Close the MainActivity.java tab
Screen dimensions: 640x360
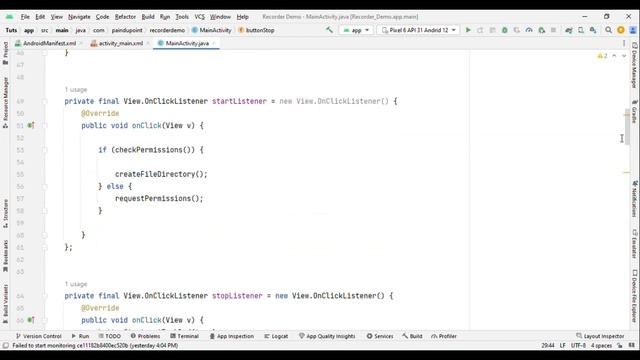coord(214,43)
